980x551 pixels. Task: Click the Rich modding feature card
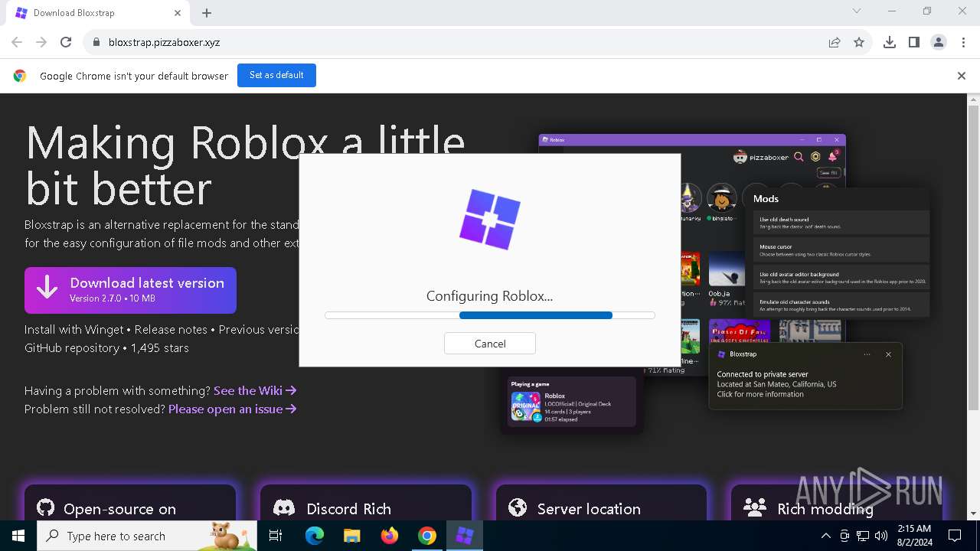(x=836, y=503)
